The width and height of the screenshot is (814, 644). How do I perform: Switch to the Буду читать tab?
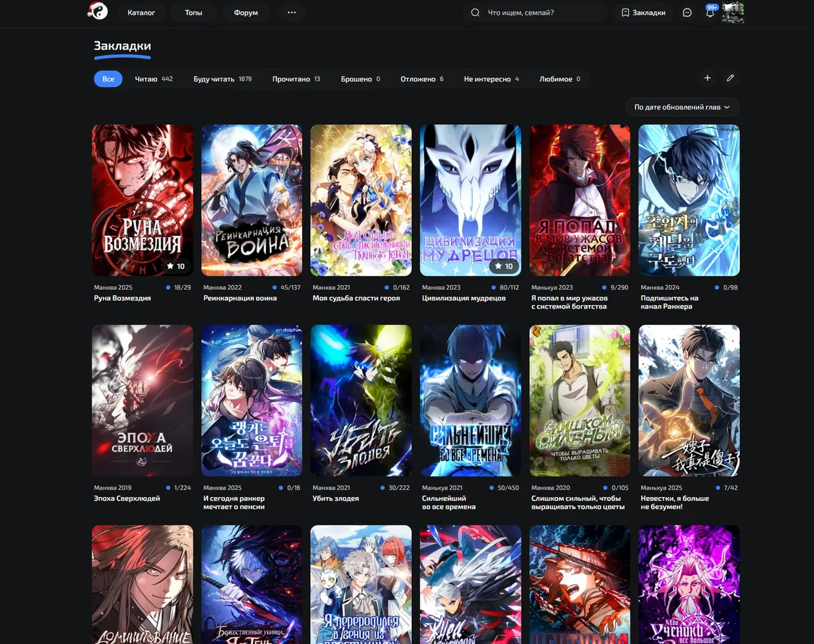click(x=222, y=79)
